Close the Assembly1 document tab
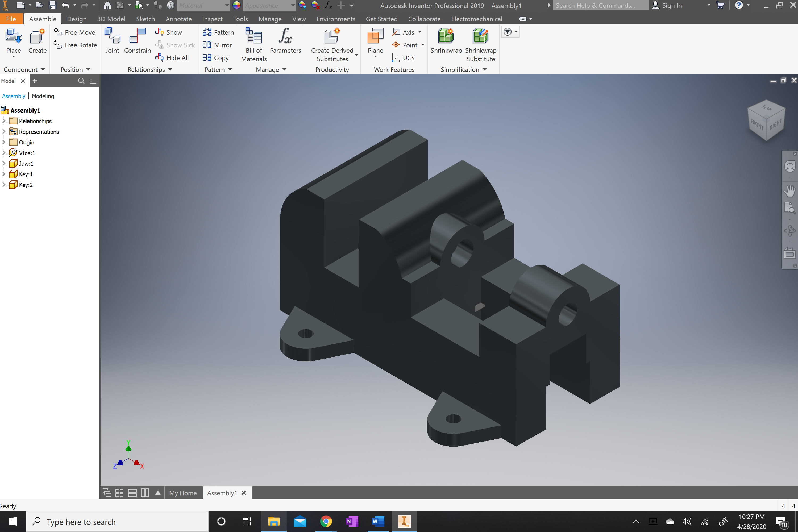Screen dimensions: 798x532 tap(244, 493)
